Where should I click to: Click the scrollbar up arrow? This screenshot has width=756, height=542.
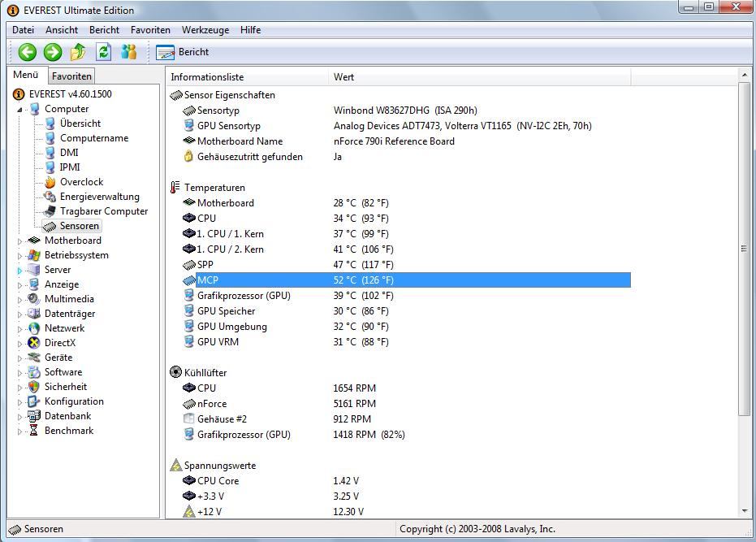(x=744, y=76)
